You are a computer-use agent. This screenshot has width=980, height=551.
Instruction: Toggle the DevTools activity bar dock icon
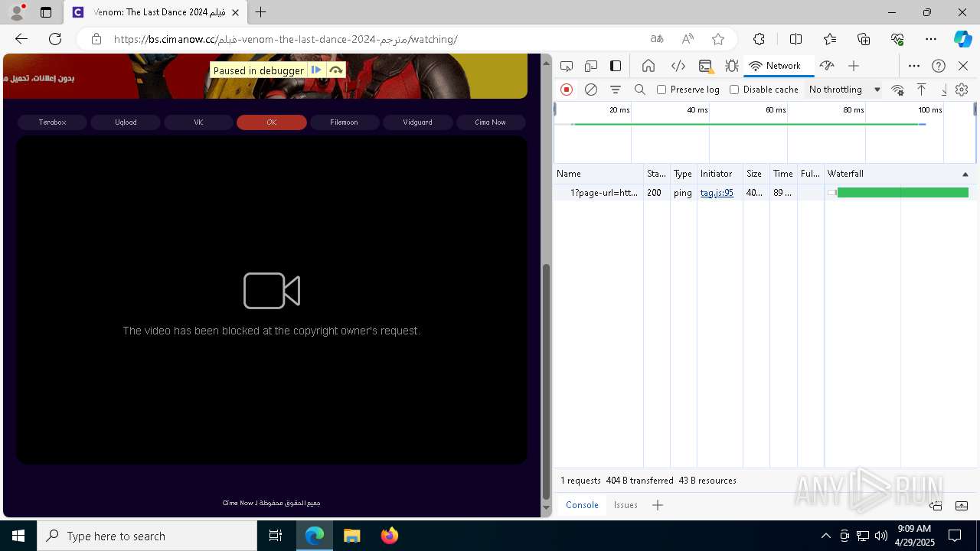(x=616, y=66)
